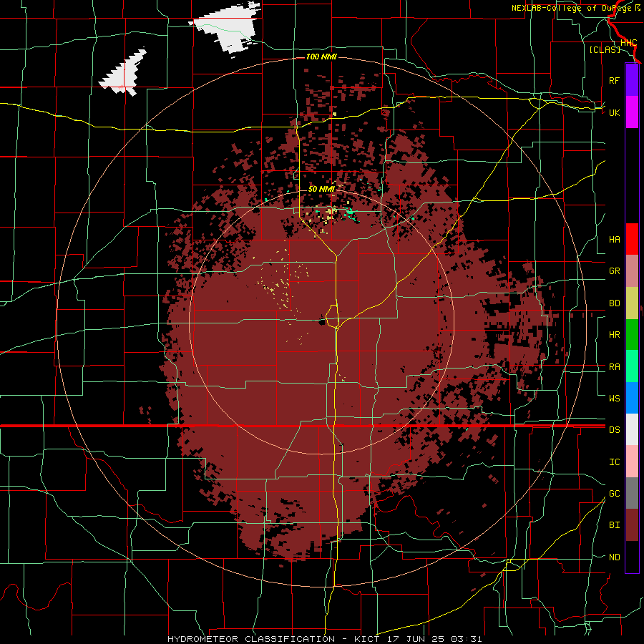Click the HHC product label
The width and height of the screenshot is (644, 644).
tap(629, 43)
